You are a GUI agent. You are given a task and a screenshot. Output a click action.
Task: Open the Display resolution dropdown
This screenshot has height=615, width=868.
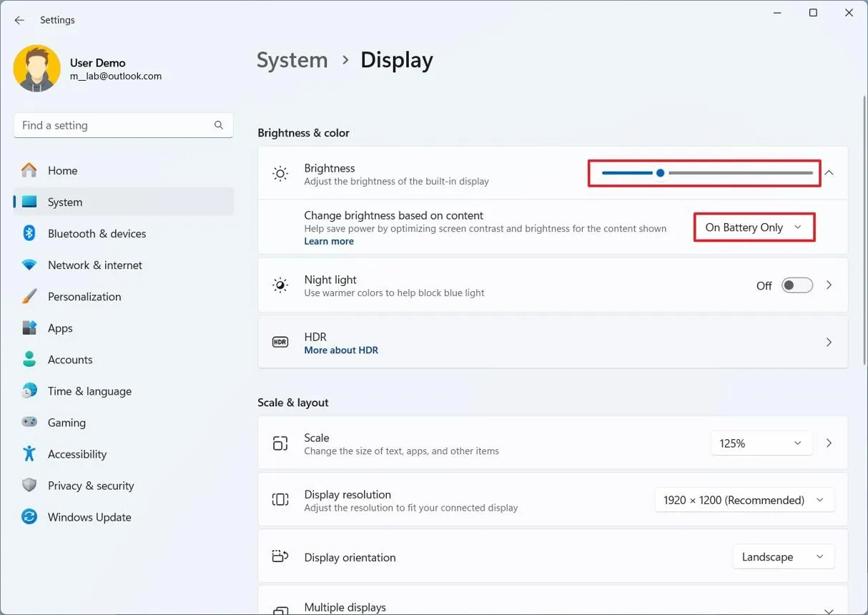[744, 500]
